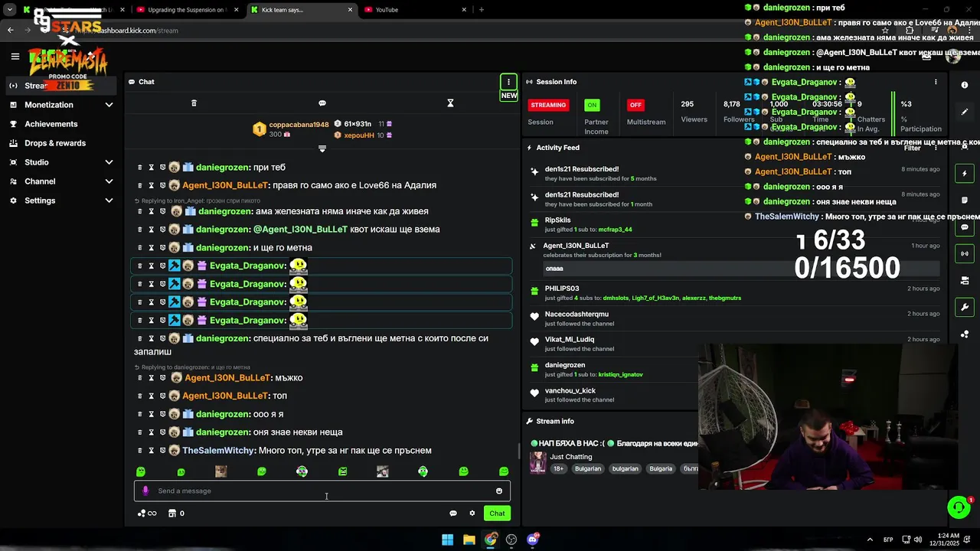The width and height of the screenshot is (980, 551).
Task: Click the shield icon on the TheSalemWitchy message
Action: coord(162,451)
